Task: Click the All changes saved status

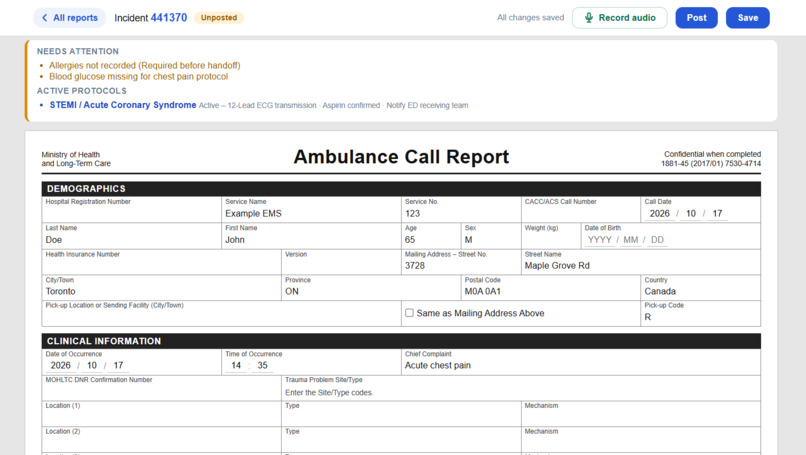Action: [530, 17]
